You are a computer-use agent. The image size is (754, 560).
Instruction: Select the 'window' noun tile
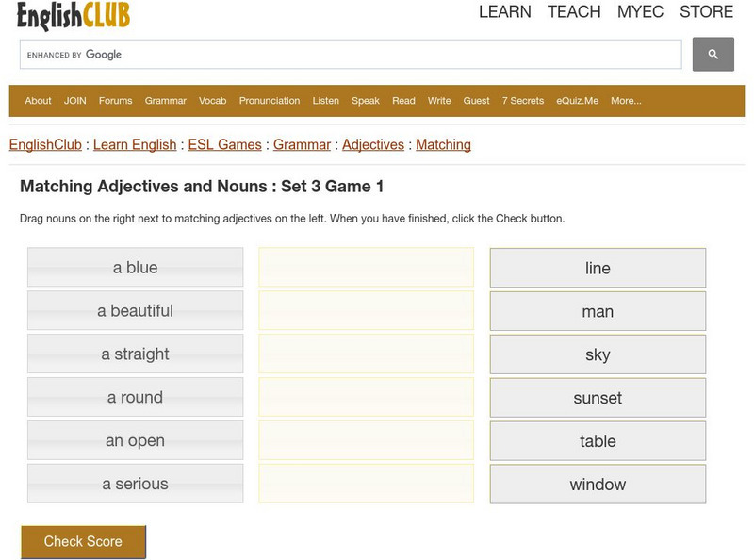598,485
